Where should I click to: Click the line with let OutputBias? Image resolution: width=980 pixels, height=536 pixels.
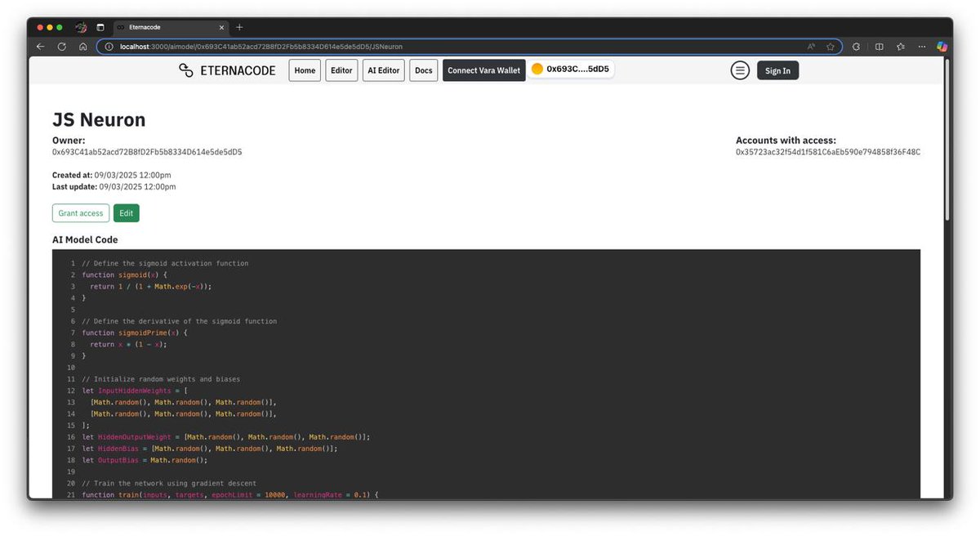[x=145, y=460]
